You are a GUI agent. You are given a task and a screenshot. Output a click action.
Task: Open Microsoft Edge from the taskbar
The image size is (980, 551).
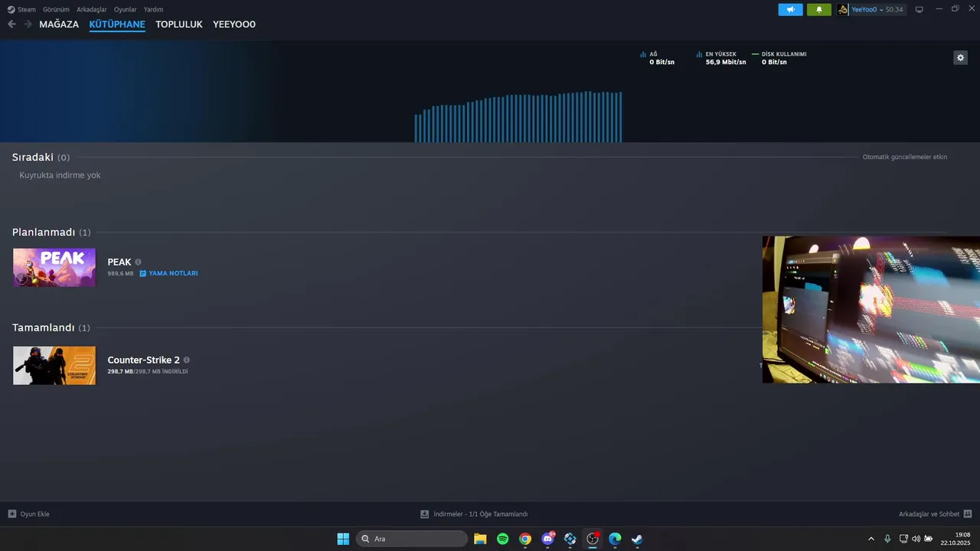point(615,539)
